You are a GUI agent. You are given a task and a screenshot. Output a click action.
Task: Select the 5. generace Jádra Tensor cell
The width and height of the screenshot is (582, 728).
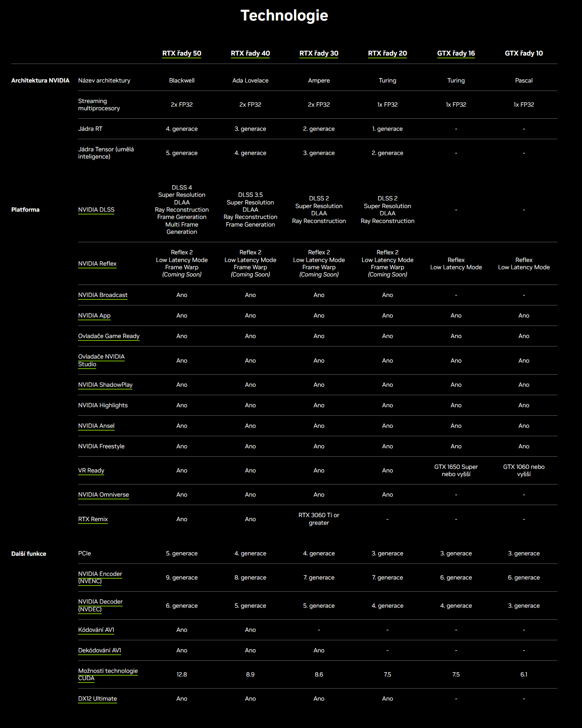point(182,153)
